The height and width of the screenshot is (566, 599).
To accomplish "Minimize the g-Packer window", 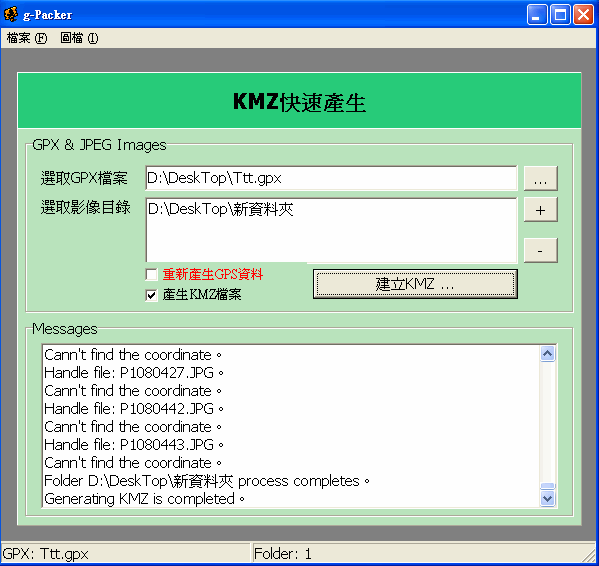I will click(x=537, y=15).
